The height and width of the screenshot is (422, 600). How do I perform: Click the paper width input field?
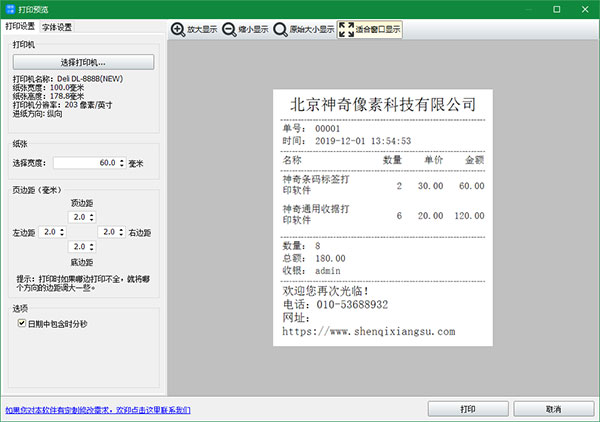[x=86, y=163]
